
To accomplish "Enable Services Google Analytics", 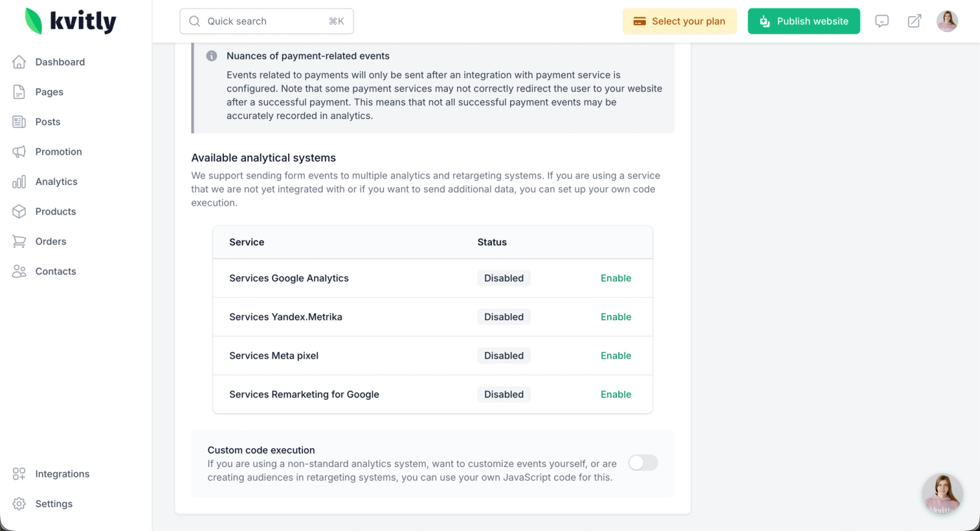I will pos(616,279).
